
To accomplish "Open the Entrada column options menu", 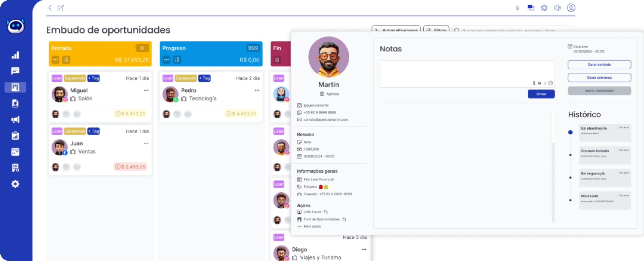I will pos(55,60).
